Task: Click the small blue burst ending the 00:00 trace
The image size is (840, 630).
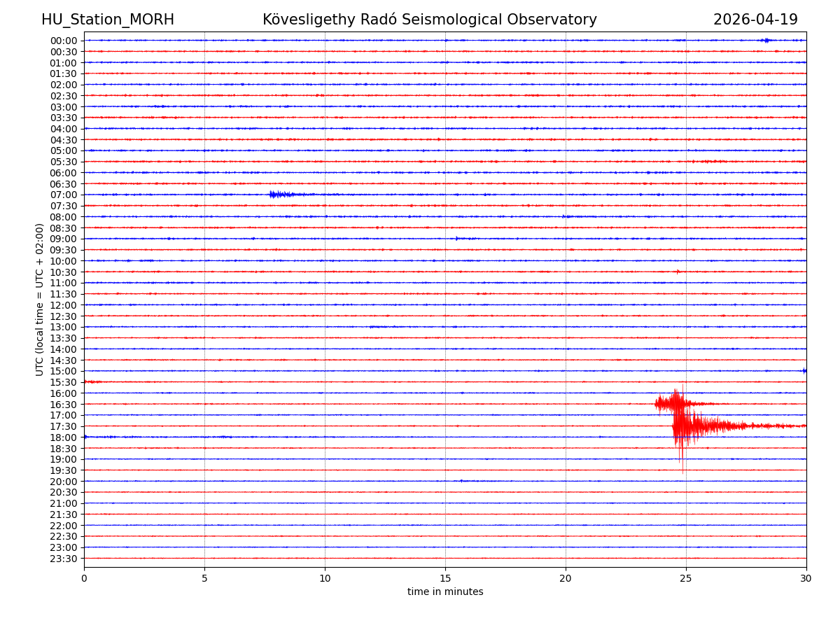Action: (x=766, y=40)
